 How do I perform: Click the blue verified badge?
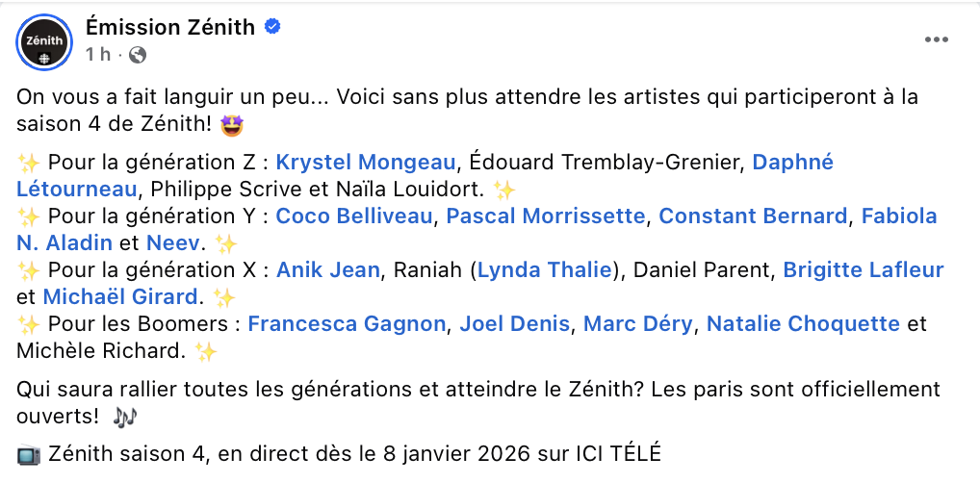(x=273, y=27)
